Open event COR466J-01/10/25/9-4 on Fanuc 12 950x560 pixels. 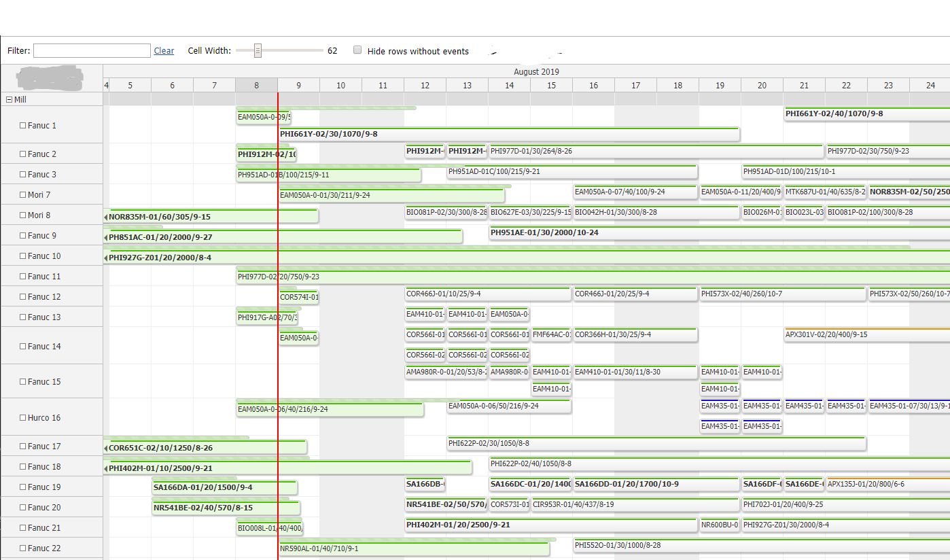click(x=488, y=294)
